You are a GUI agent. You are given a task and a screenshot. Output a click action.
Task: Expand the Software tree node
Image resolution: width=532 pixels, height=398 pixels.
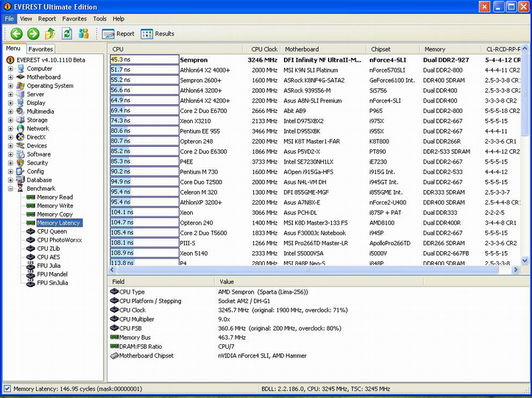[x=11, y=154]
